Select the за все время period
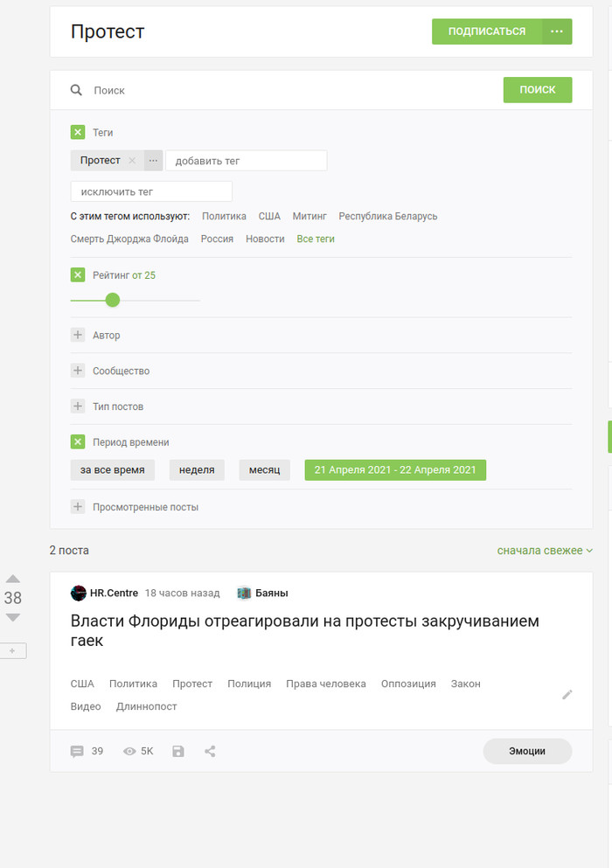The height and width of the screenshot is (868, 612). pos(113,469)
